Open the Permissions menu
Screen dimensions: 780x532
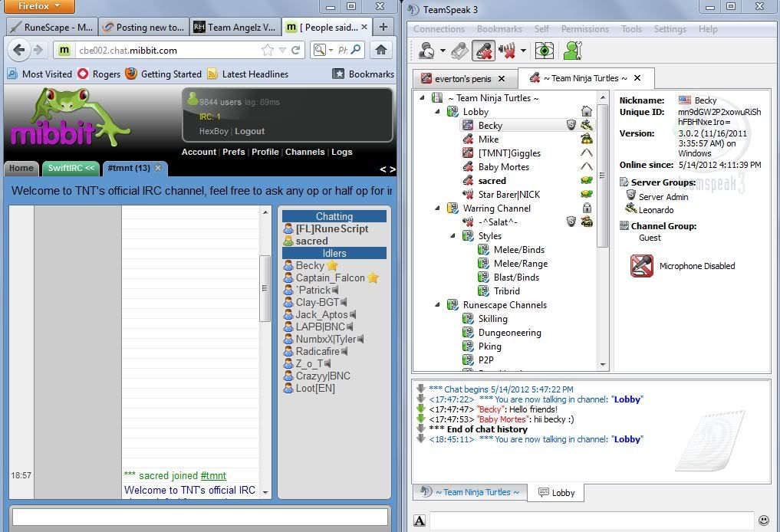(x=584, y=29)
